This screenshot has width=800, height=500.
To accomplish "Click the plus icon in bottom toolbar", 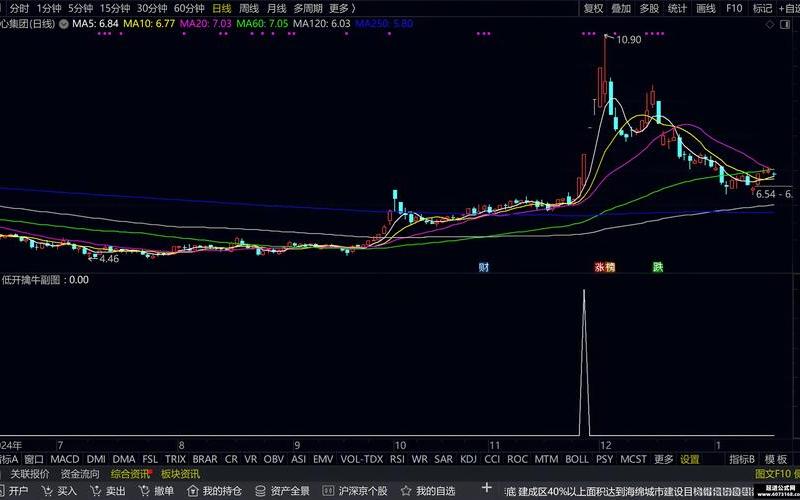I will coord(487,490).
